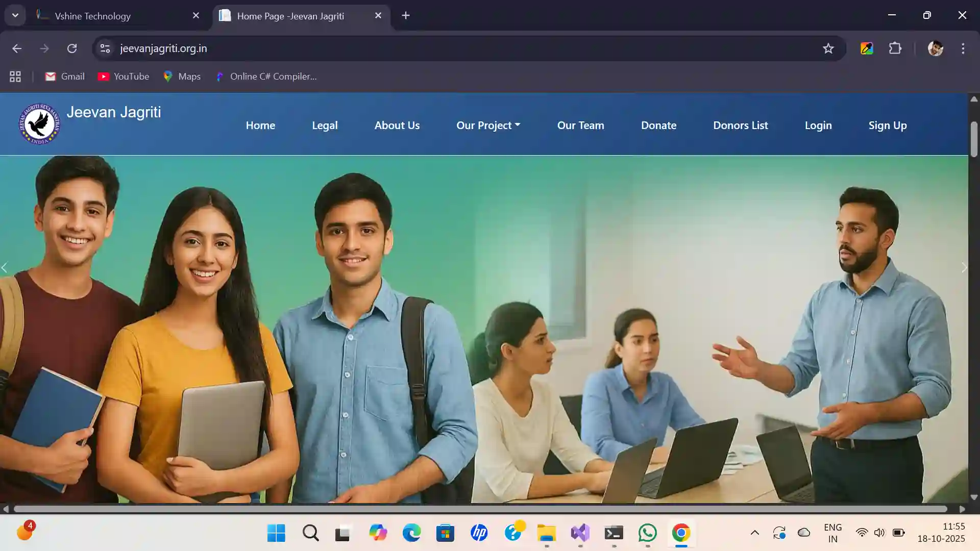This screenshot has height=551, width=980.
Task: Open the About Us menu item
Action: tap(397, 126)
